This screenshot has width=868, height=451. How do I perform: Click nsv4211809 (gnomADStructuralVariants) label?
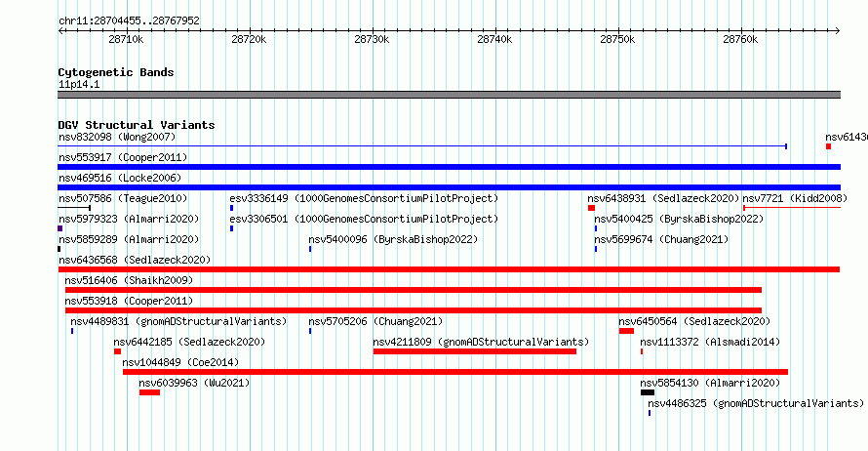coord(481,342)
